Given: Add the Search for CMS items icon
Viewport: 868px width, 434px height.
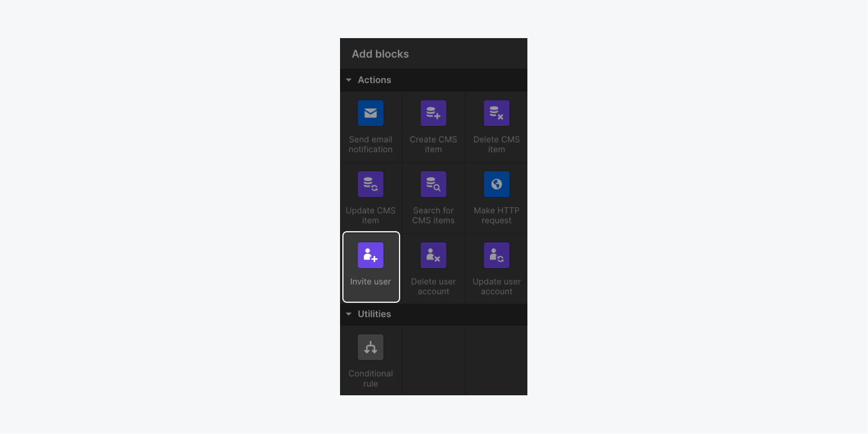Looking at the screenshot, I should (x=434, y=184).
